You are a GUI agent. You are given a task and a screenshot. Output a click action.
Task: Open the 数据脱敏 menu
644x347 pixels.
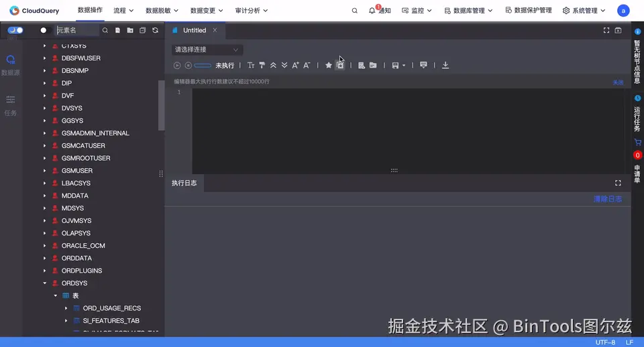pyautogui.click(x=162, y=11)
